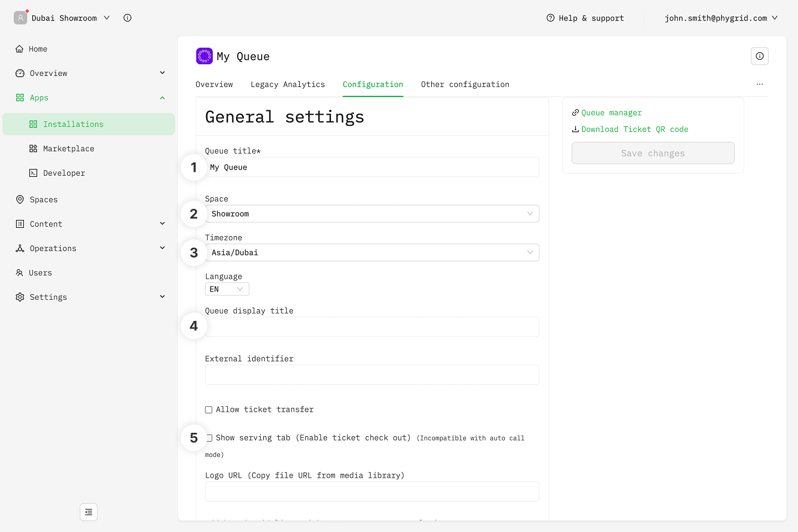The image size is (798, 532).
Task: Click the Save changes button
Action: click(x=653, y=153)
